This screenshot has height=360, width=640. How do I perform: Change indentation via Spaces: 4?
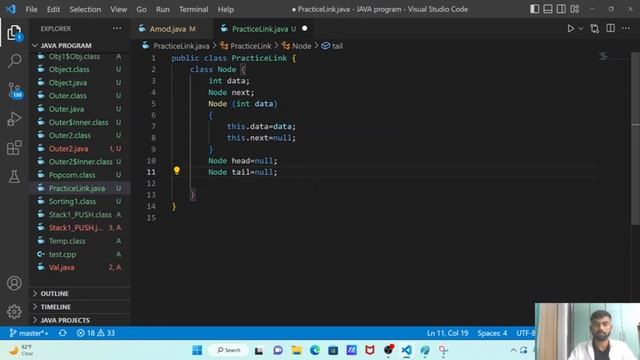pos(492,333)
